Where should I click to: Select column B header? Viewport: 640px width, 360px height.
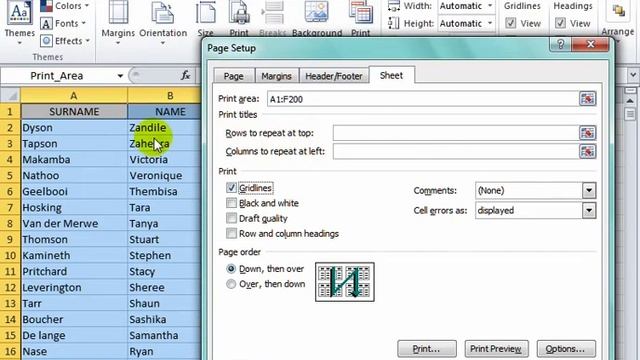[x=164, y=96]
